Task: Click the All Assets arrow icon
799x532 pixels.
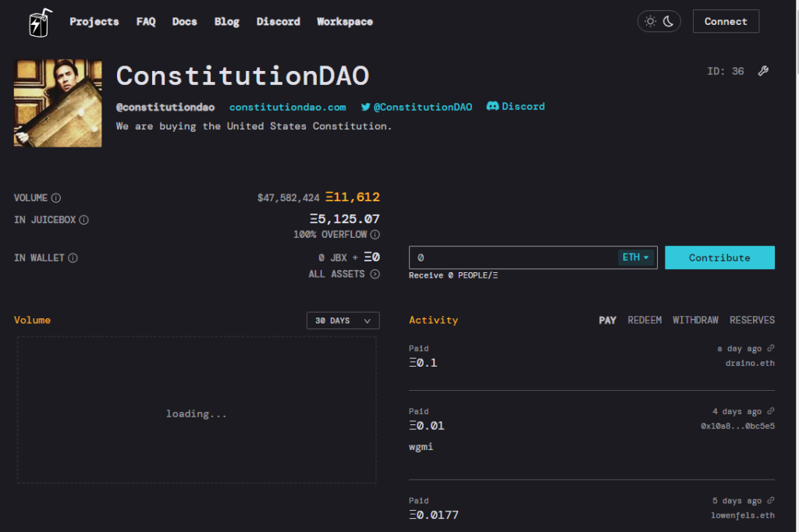Action: point(375,274)
